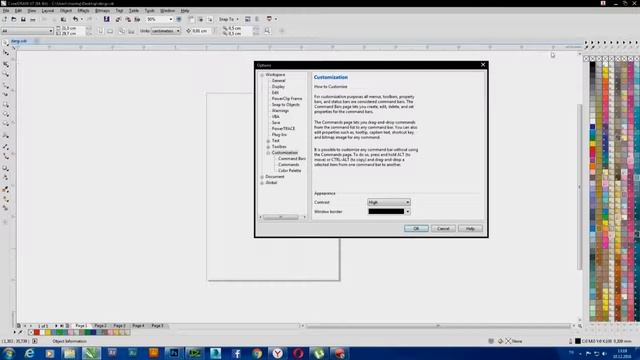The image size is (640, 360).
Task: Select the Color Eyedropper tool
Action: [6, 190]
